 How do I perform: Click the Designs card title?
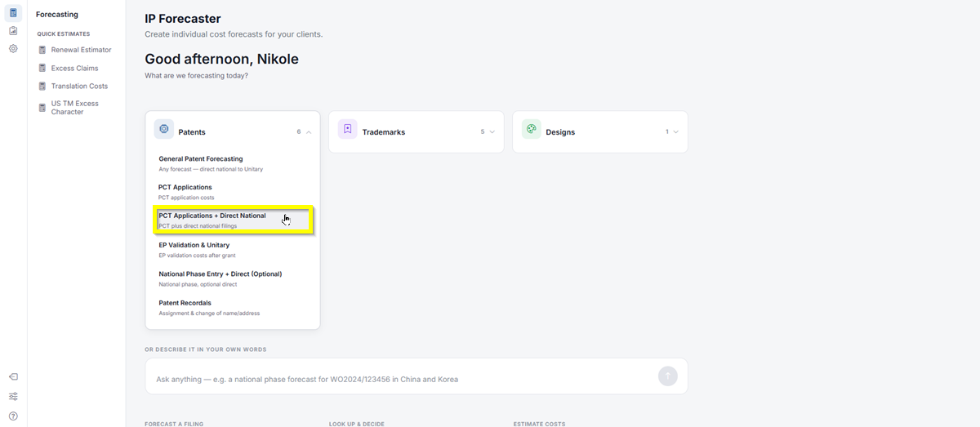[560, 132]
